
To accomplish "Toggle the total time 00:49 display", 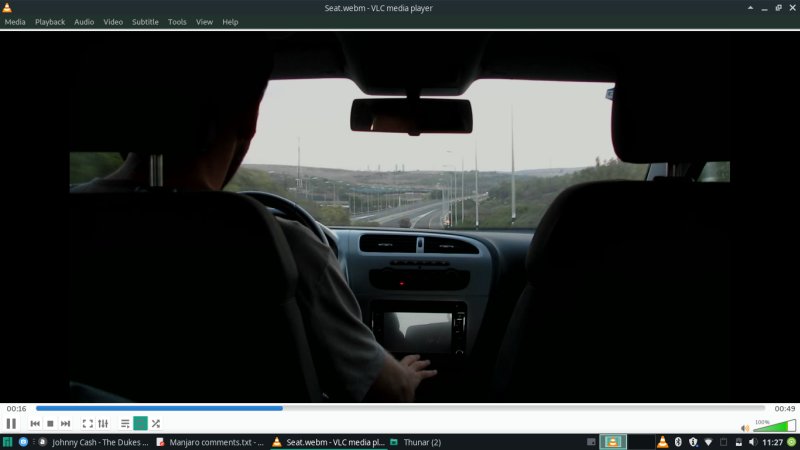I will tap(785, 409).
